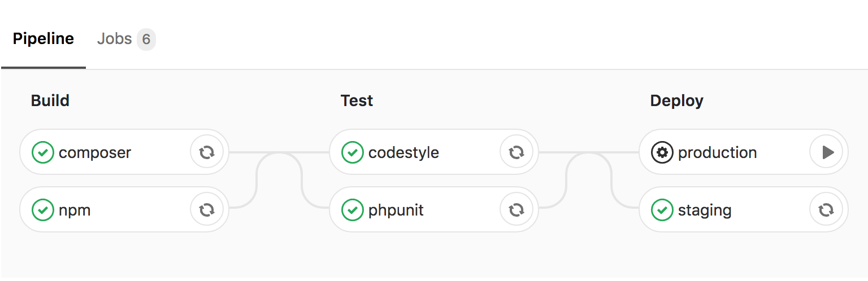Click composer's green passed status icon
Viewport: 868px width, 281px height.
tap(42, 152)
